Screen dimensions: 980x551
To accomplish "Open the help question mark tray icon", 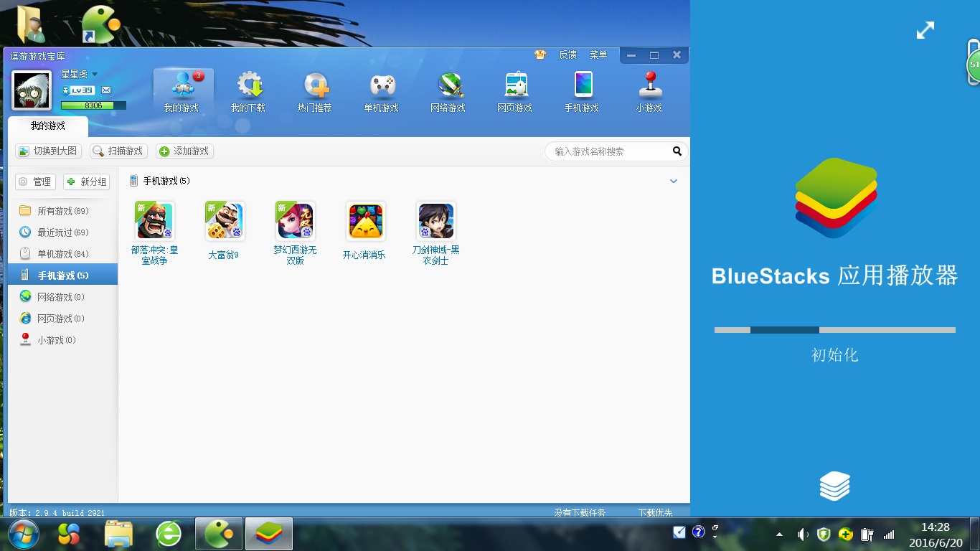I will click(698, 532).
